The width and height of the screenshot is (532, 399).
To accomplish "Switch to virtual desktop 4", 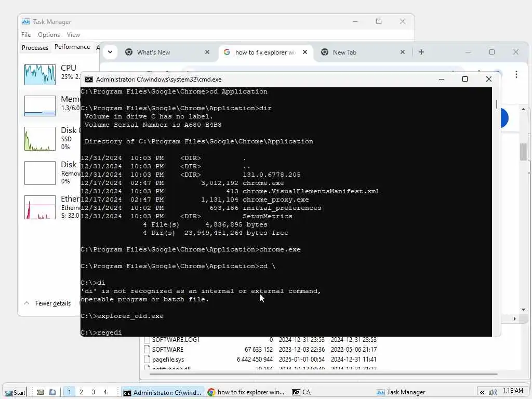I will (105, 392).
